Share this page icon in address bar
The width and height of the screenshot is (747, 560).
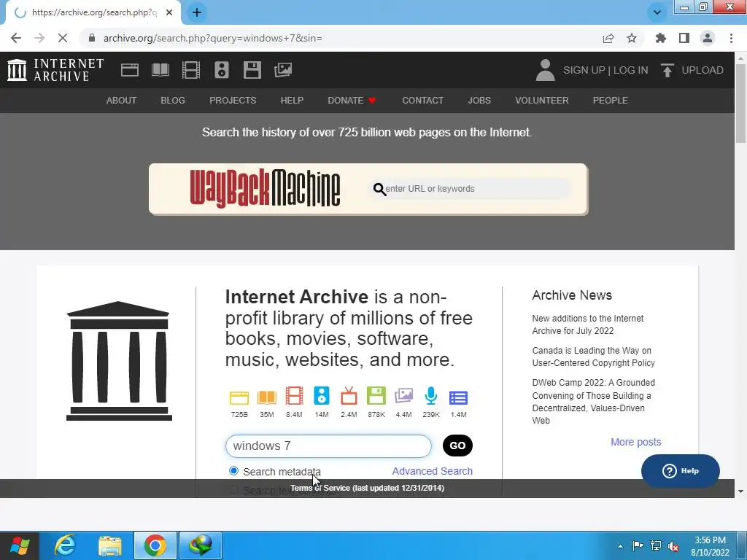click(608, 38)
